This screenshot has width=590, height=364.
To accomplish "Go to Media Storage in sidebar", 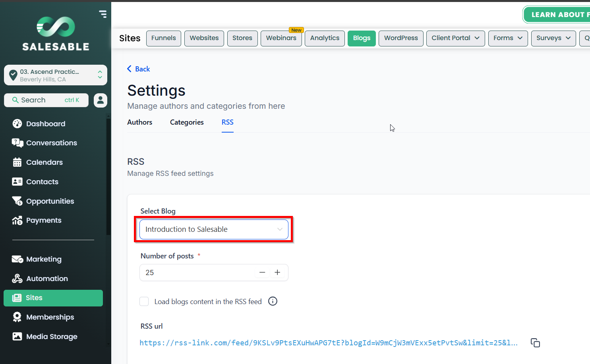I will (52, 337).
